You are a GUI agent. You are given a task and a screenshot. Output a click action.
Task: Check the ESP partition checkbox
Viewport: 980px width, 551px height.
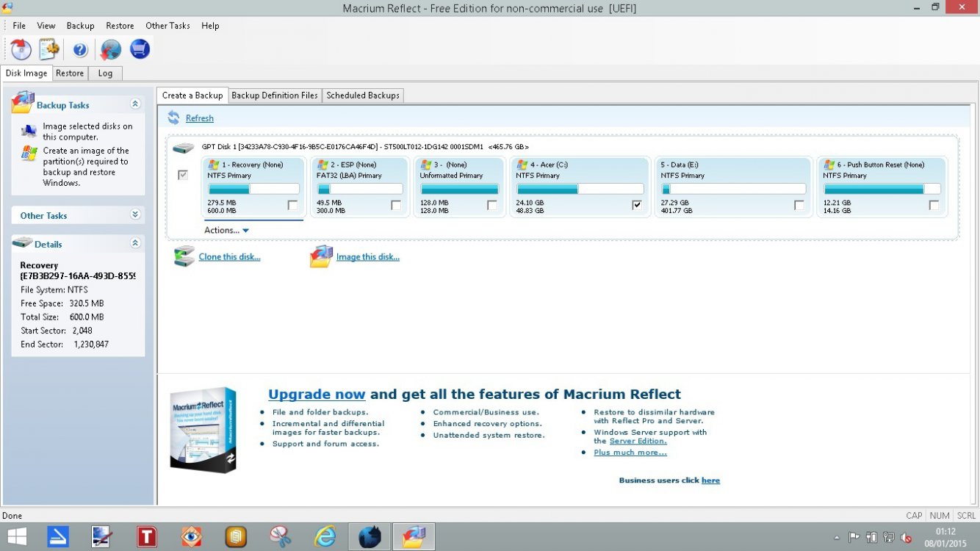tap(397, 205)
